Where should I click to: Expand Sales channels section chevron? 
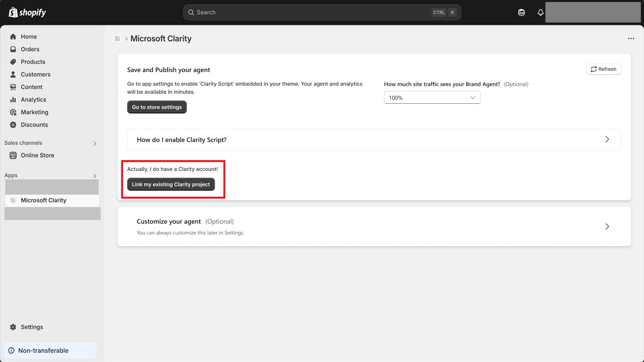(95, 144)
